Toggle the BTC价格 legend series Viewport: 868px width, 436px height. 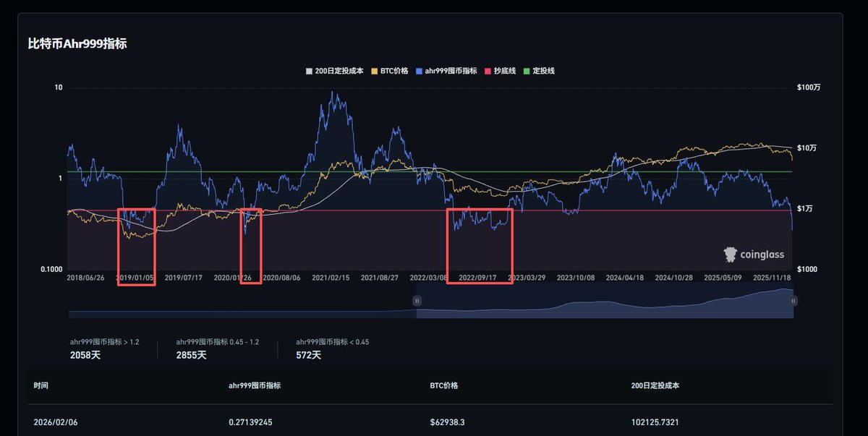[390, 71]
